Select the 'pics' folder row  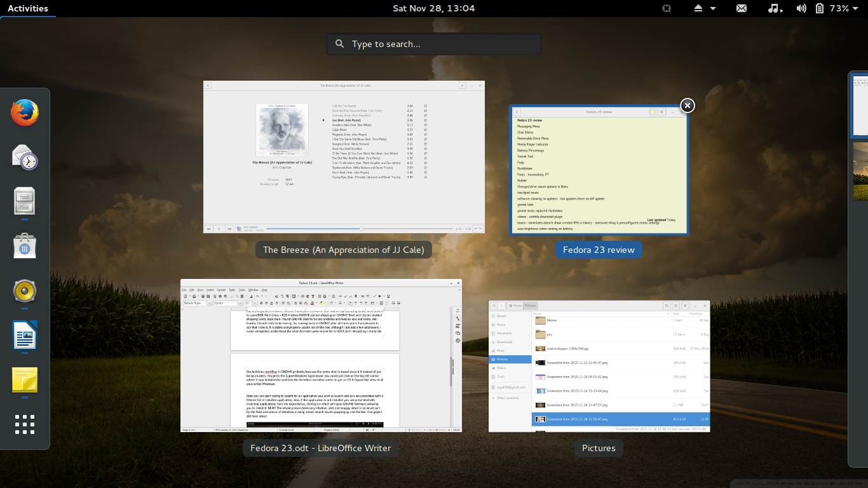point(621,334)
